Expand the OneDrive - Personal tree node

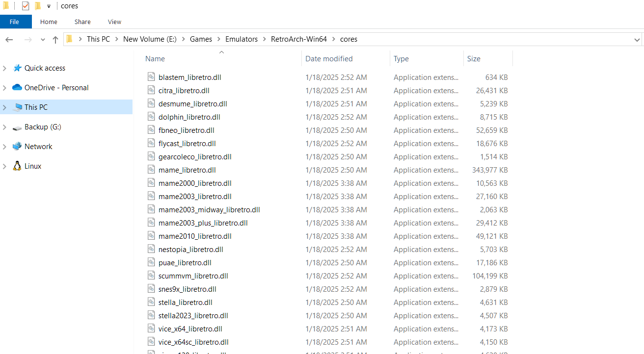[4, 88]
